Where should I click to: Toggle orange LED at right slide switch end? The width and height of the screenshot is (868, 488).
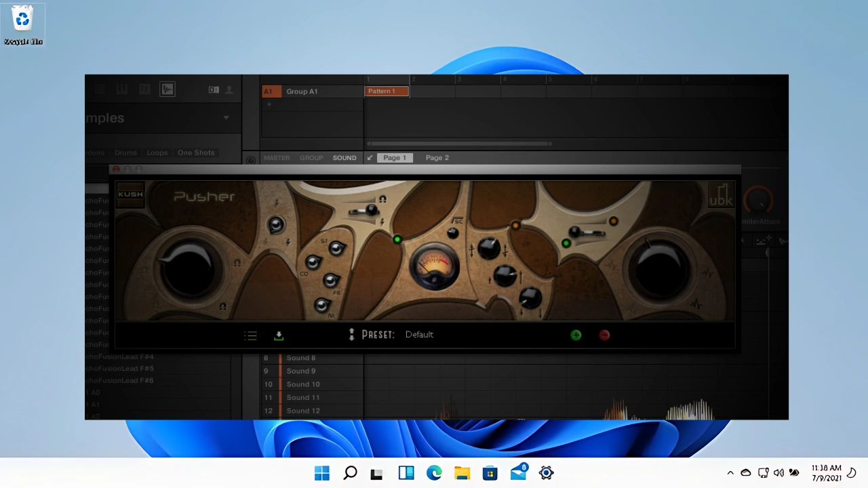click(613, 221)
